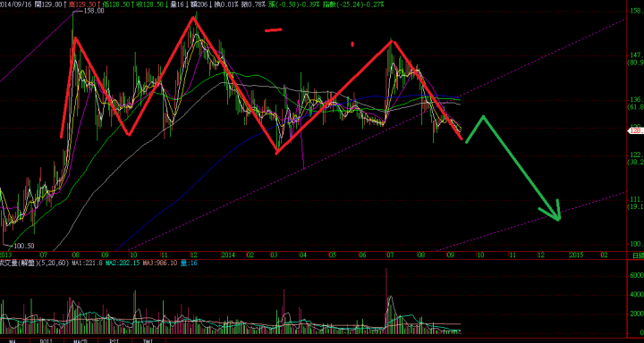Select the short red dash annotation

pos(274,29)
